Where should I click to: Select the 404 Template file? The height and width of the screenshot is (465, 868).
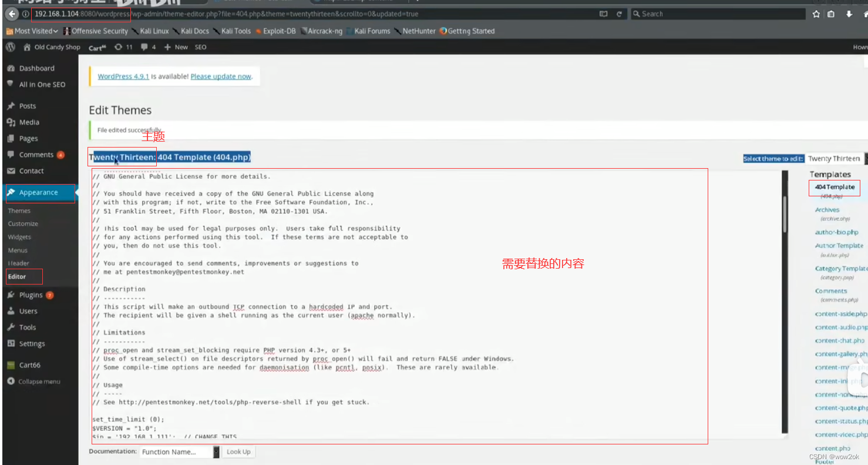[835, 187]
